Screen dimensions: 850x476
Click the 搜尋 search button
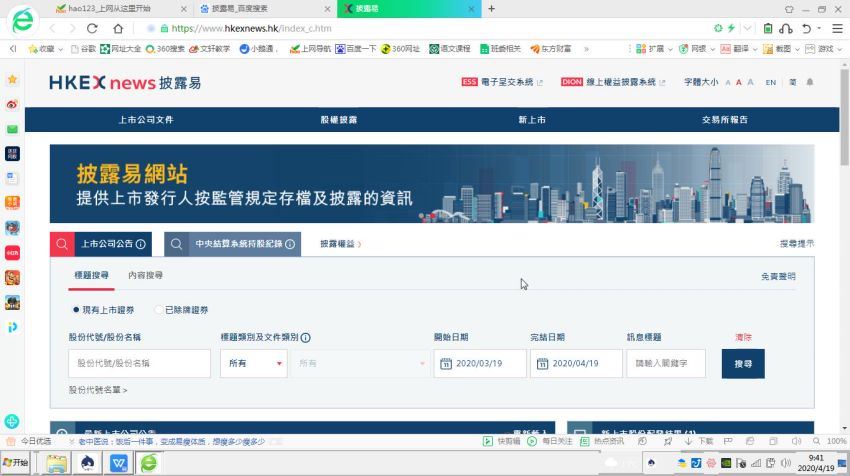pyautogui.click(x=743, y=364)
